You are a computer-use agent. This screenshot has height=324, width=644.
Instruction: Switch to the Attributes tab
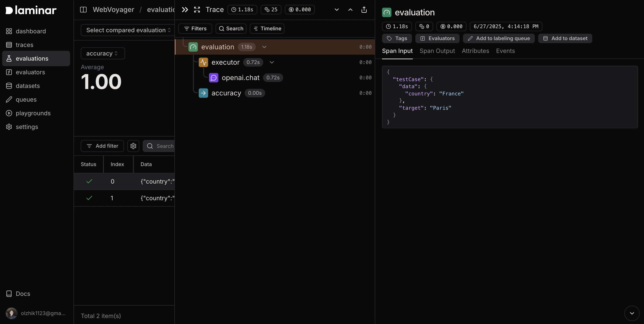pyautogui.click(x=475, y=51)
